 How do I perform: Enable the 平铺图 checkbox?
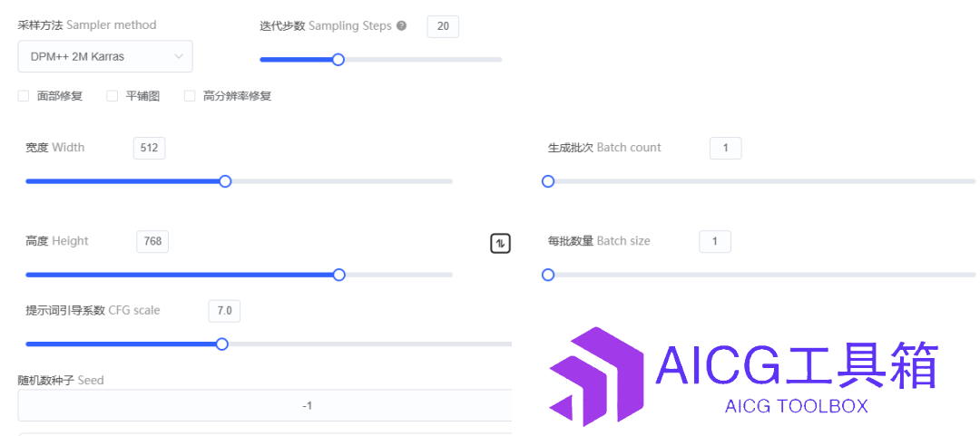click(x=112, y=96)
